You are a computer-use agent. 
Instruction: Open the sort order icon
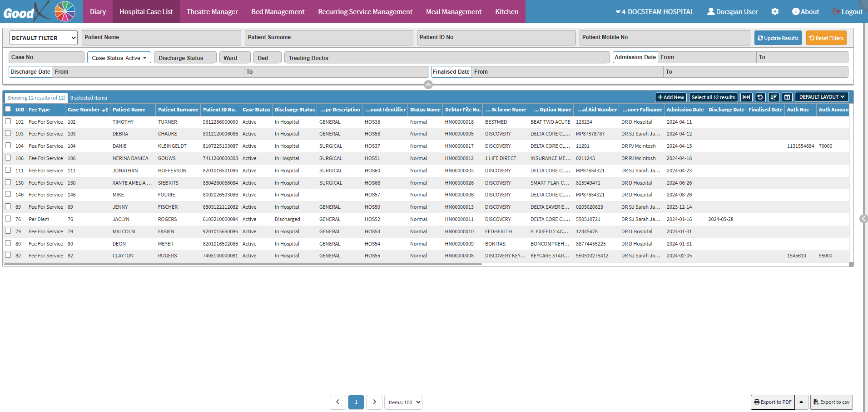pos(774,97)
